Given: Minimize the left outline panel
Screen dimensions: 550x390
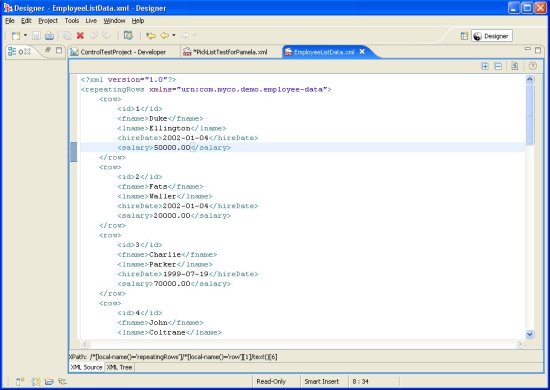Looking at the screenshot, I should click(x=48, y=50).
